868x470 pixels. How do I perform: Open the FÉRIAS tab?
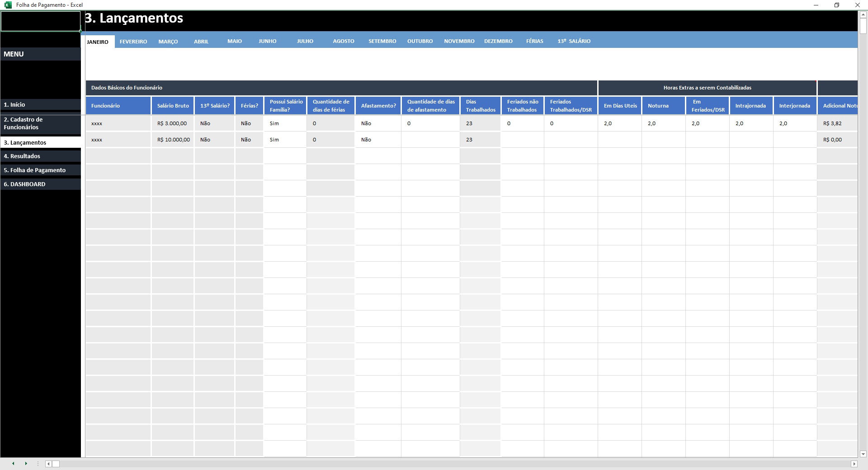tap(535, 41)
